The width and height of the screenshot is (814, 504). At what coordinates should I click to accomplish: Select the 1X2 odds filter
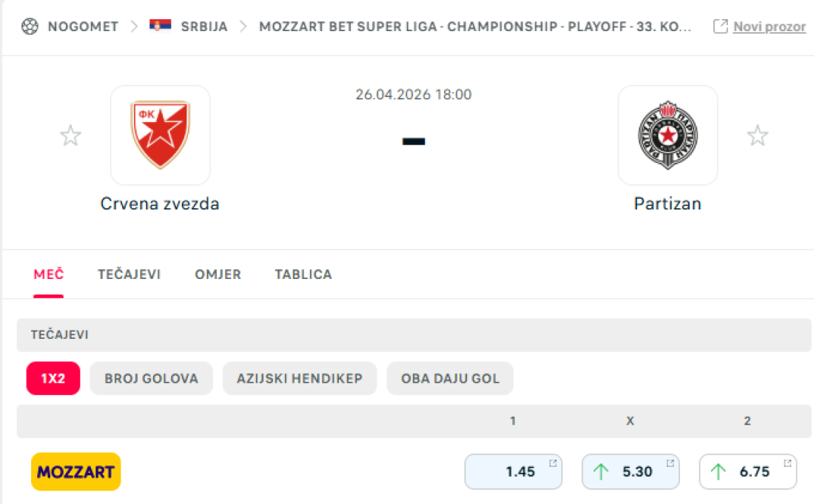pyautogui.click(x=53, y=379)
